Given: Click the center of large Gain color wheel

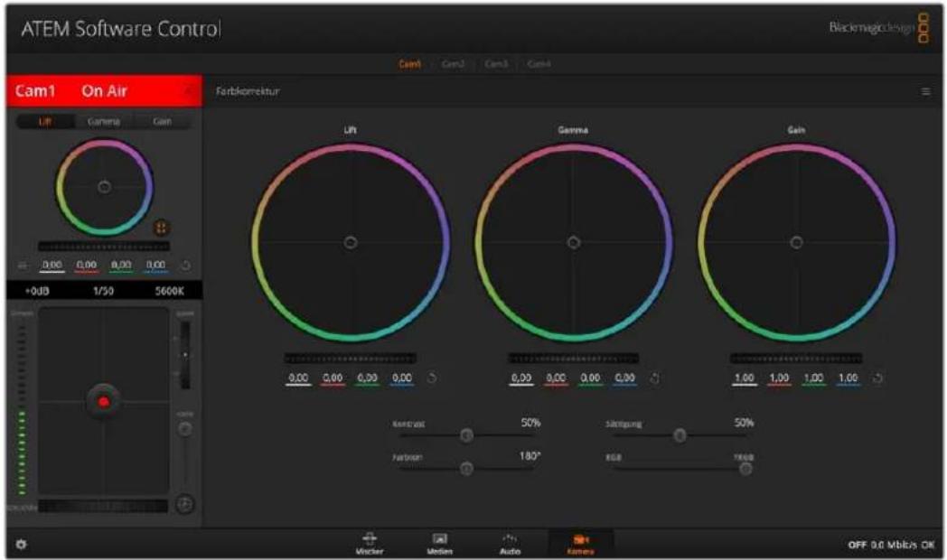Looking at the screenshot, I should pyautogui.click(x=796, y=243).
